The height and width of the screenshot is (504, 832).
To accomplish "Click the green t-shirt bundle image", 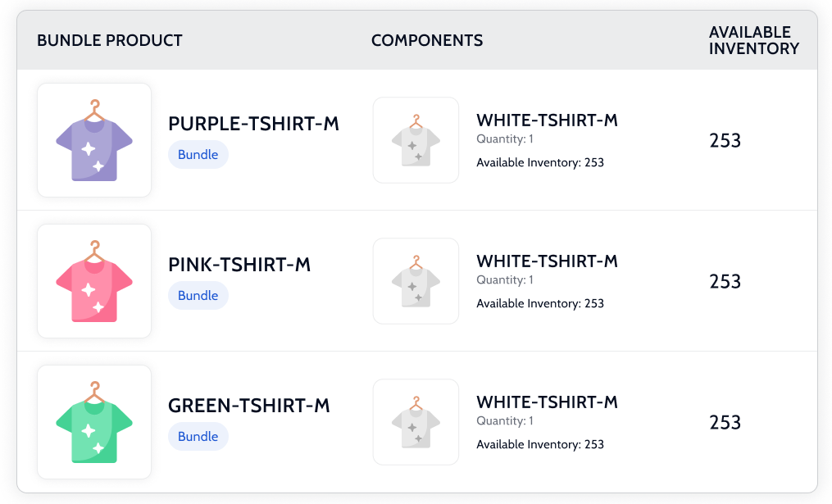I will (x=94, y=422).
